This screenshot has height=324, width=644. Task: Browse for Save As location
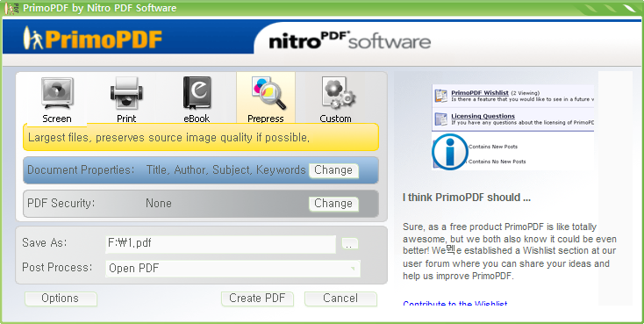pos(350,244)
